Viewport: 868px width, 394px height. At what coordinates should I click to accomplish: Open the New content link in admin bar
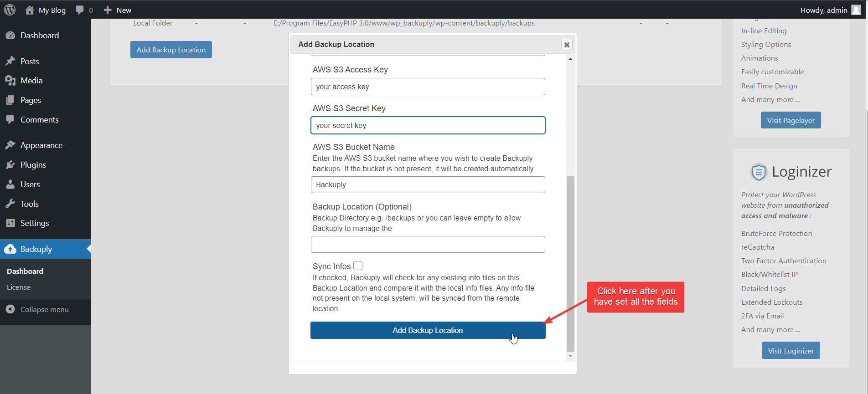[x=118, y=10]
